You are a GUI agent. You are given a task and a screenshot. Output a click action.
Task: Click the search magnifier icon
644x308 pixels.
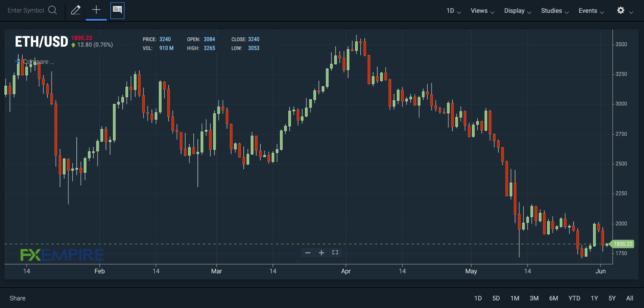pos(53,10)
